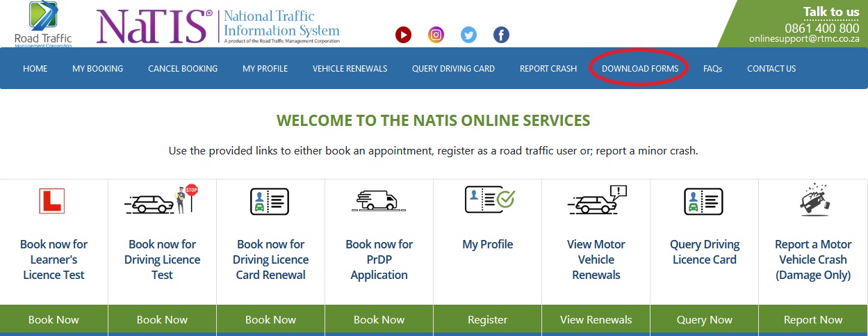Click the car with traffic officer icon
The width and height of the screenshot is (868, 336).
pos(162,200)
